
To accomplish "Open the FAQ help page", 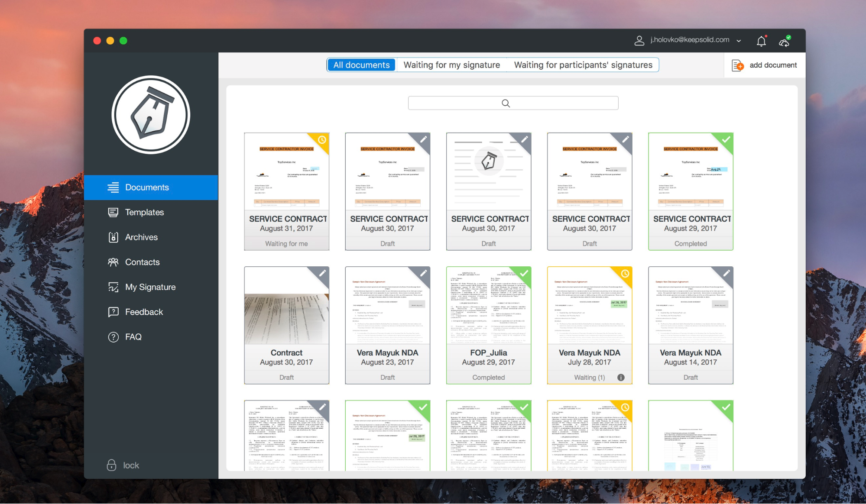I will [x=133, y=337].
